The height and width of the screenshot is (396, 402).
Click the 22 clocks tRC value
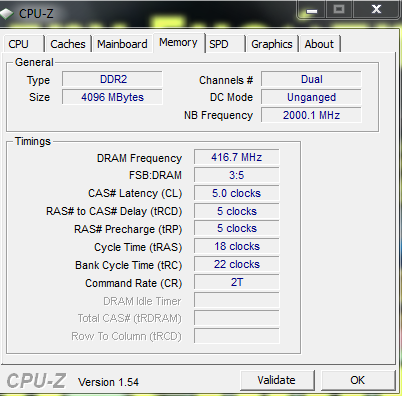(237, 264)
